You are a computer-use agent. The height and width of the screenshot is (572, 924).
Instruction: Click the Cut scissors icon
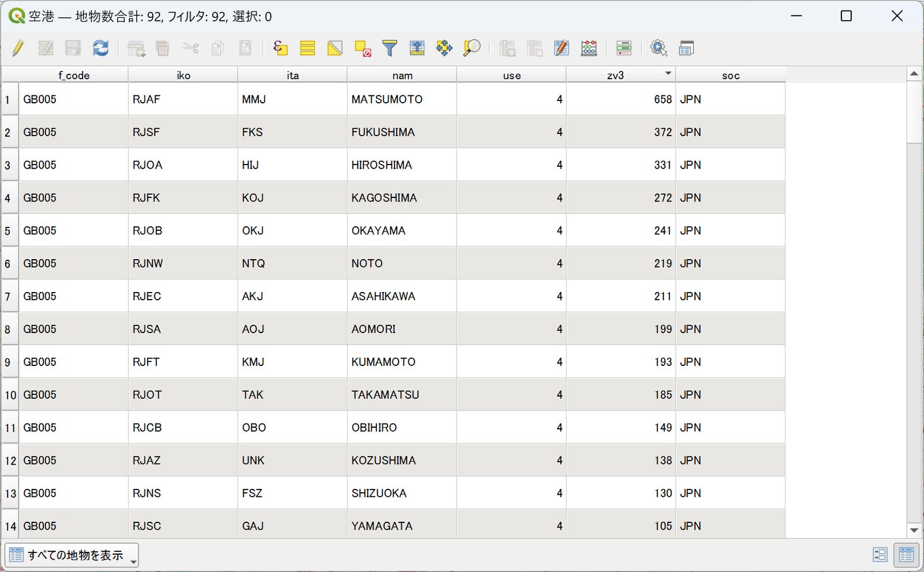(x=190, y=48)
